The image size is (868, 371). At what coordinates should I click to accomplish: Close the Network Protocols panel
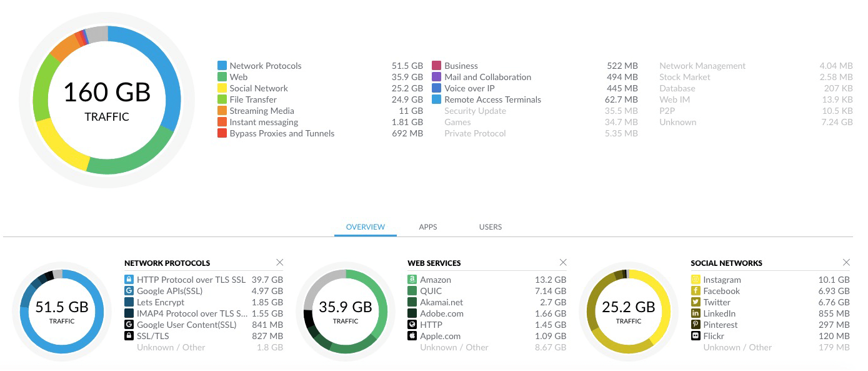tap(280, 262)
